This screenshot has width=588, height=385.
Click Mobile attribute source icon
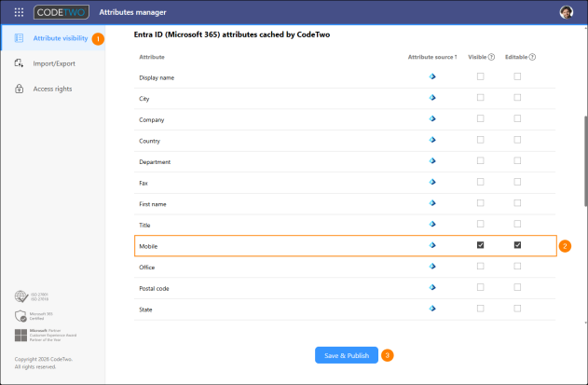pos(432,245)
